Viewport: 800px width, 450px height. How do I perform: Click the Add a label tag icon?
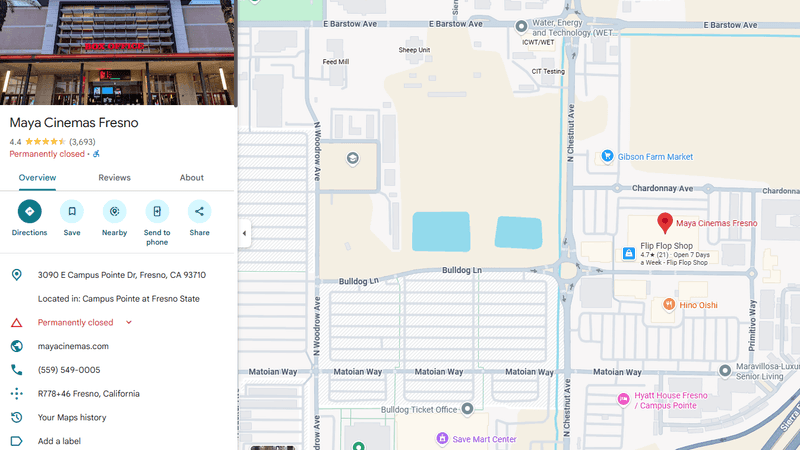17,441
